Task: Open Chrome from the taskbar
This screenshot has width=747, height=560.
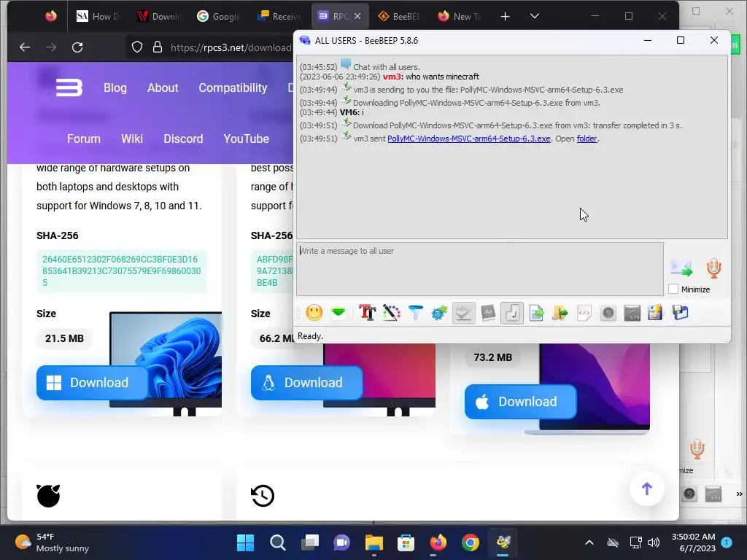Action: (471, 542)
